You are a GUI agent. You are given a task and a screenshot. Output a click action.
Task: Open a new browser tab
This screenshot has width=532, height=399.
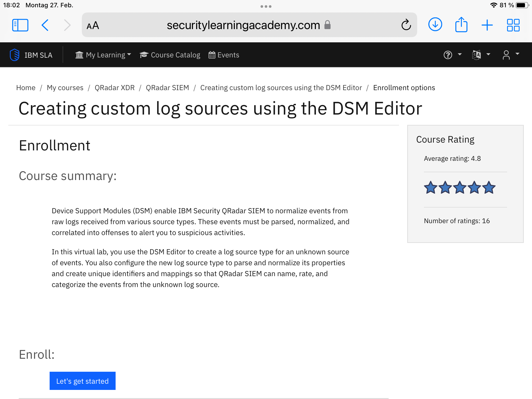point(487,25)
